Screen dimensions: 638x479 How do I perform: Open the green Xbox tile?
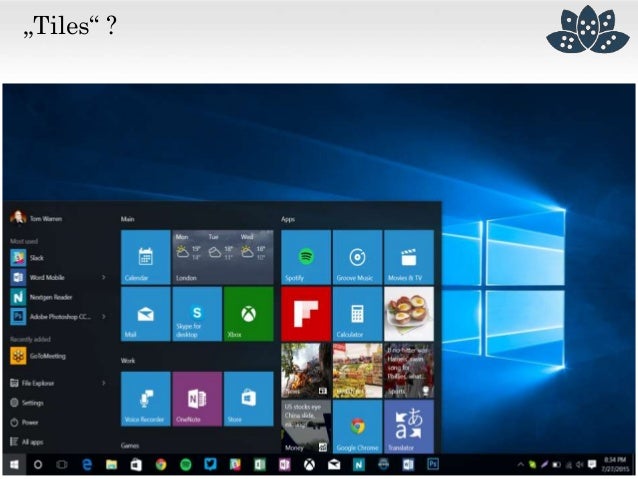pos(249,314)
